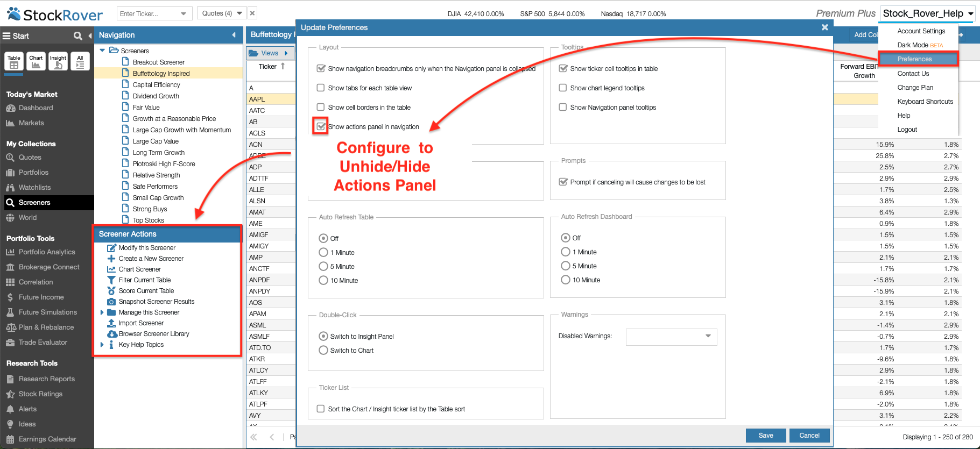Screen dimensions: 980x449
Task: Select 5 Minute for Auto Refresh Table
Action: click(x=323, y=266)
